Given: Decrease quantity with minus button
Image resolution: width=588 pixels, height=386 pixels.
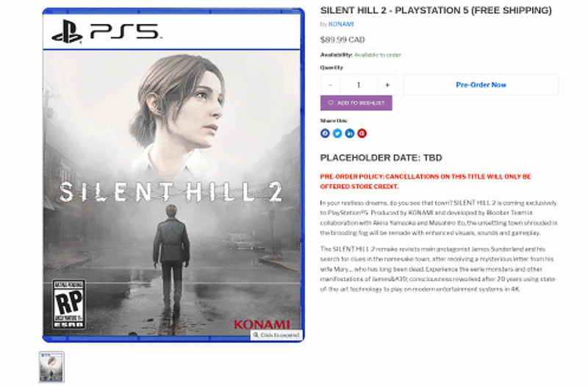Looking at the screenshot, I should tap(330, 85).
